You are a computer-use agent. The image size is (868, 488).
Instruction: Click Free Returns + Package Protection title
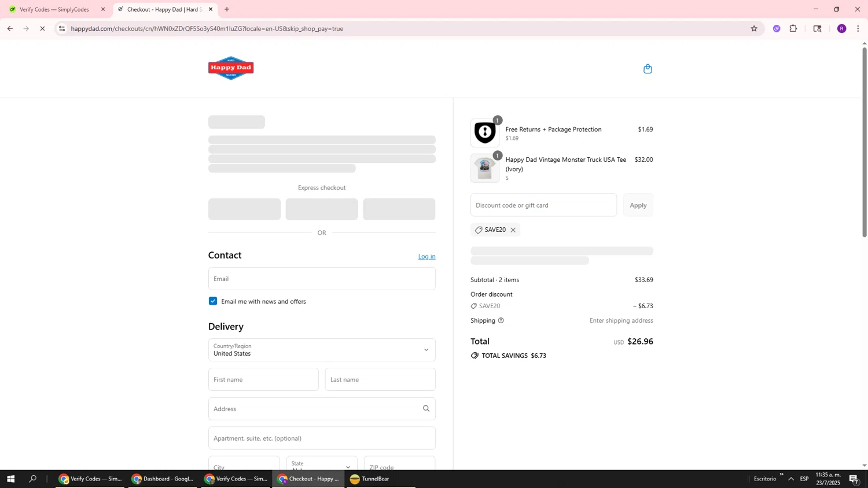554,130
